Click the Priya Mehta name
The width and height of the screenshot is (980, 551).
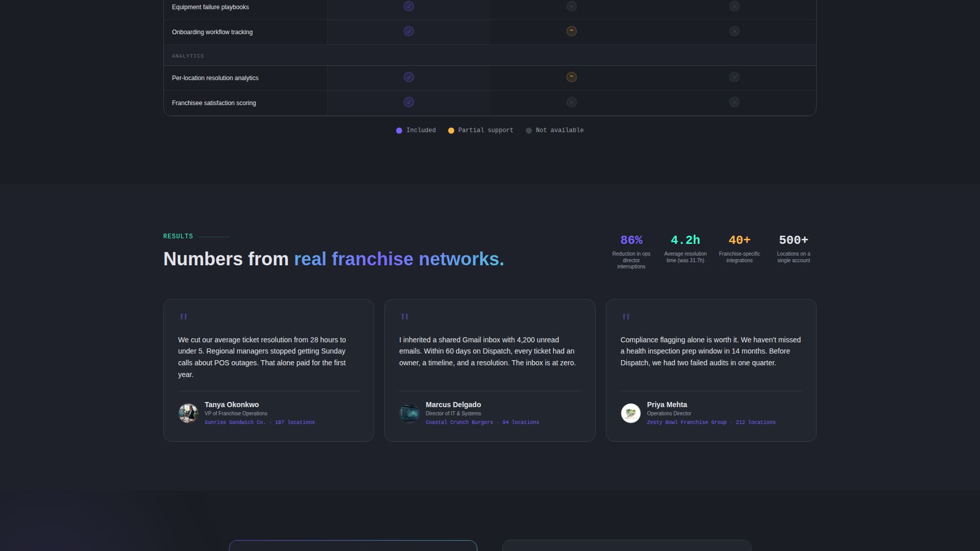(667, 405)
